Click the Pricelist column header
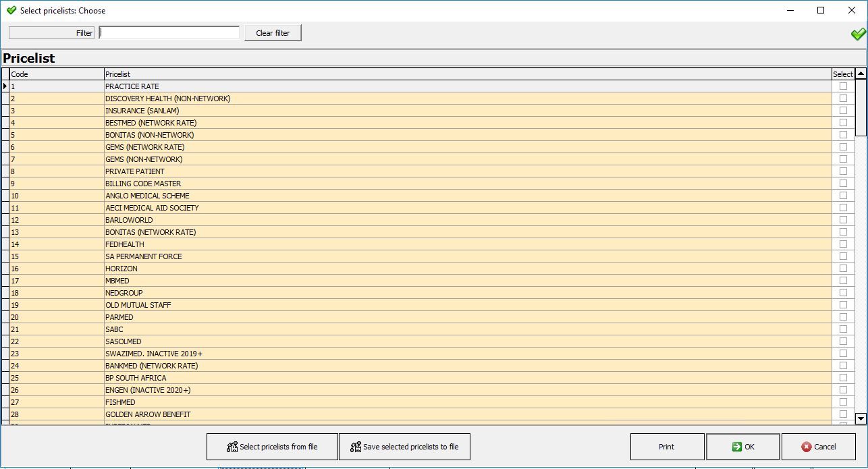The image size is (868, 469). pos(468,74)
